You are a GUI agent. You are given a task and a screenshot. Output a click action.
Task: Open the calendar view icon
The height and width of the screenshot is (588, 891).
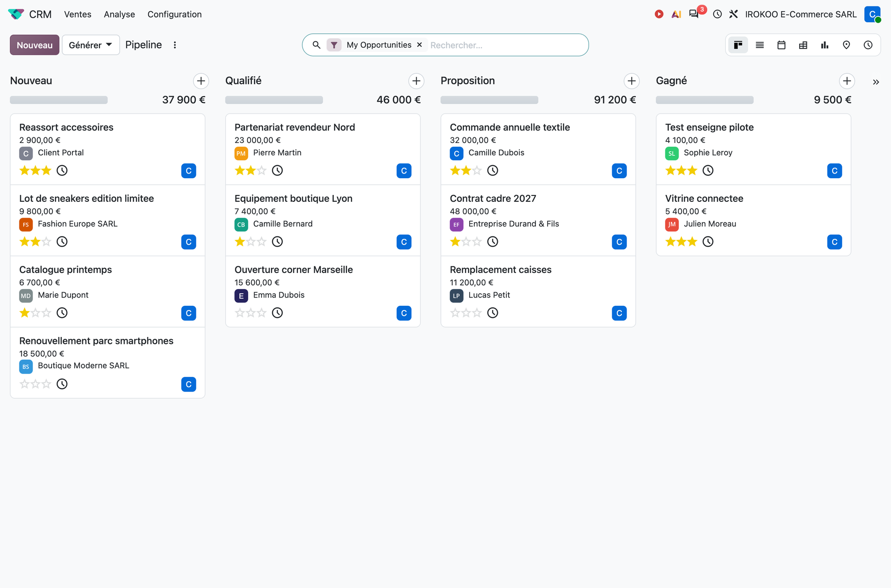point(781,45)
